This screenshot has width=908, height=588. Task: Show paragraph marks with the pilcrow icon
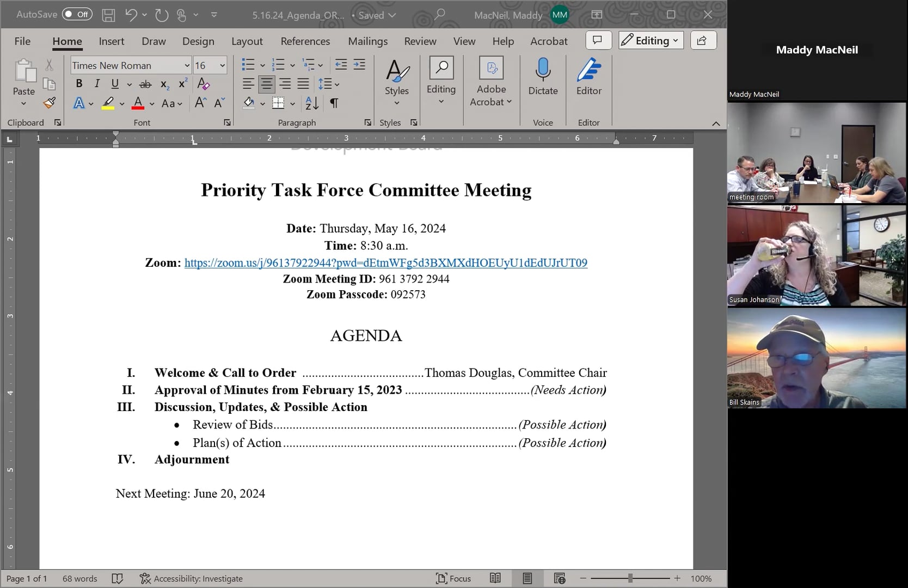click(334, 103)
